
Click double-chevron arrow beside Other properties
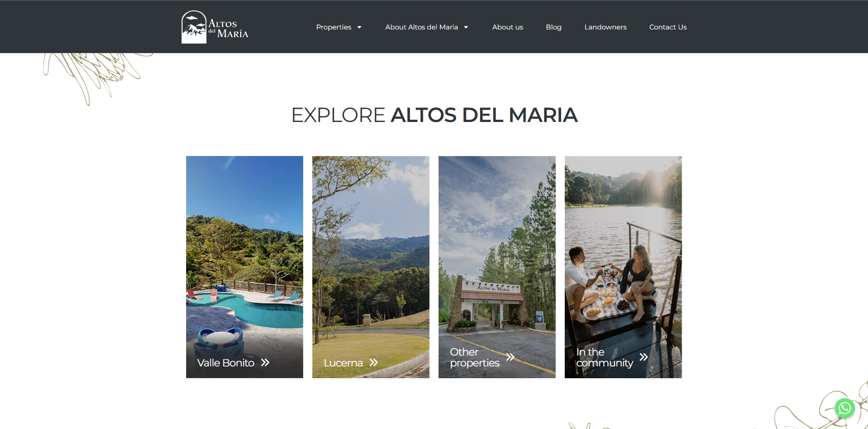click(510, 357)
